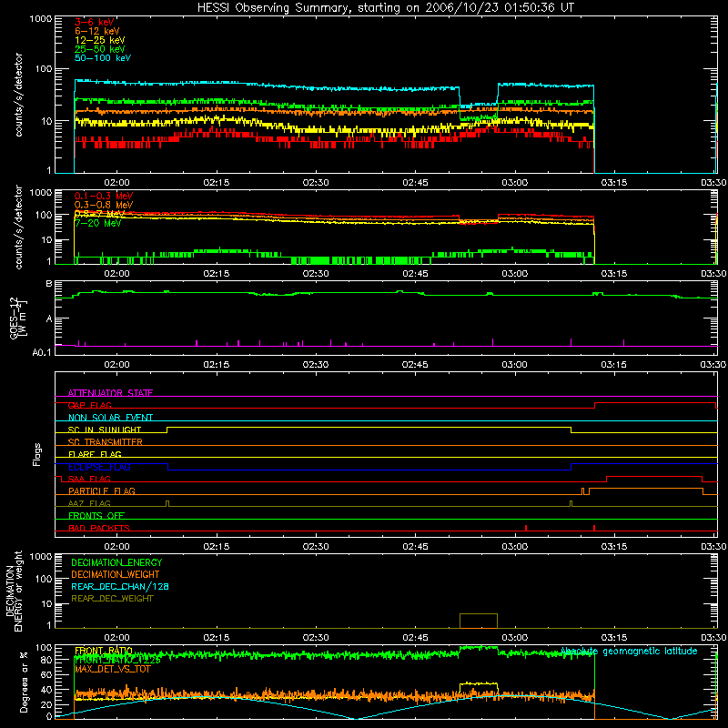728x728 pixels.
Task: Click the Absolute geomagnetic latitude label
Action: (629, 652)
